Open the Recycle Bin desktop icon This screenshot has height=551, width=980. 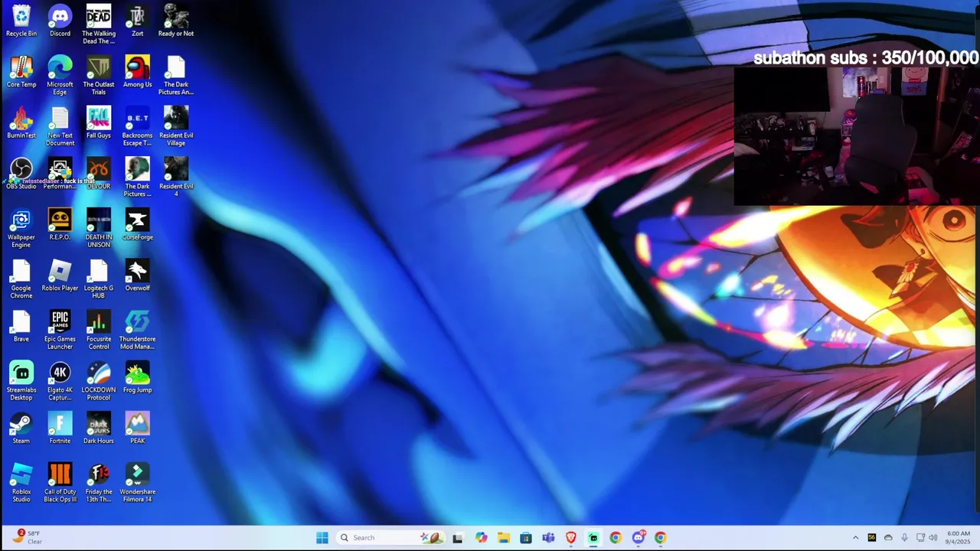click(x=21, y=21)
